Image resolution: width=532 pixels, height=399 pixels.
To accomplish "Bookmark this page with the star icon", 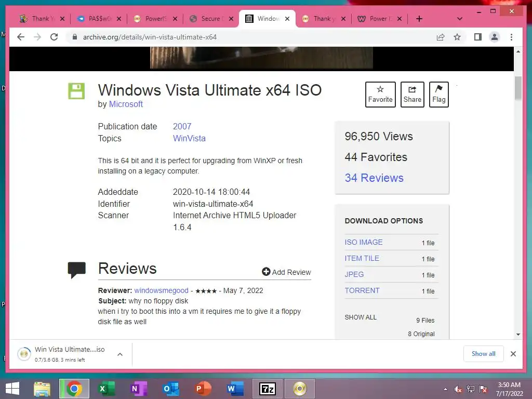I will [x=457, y=37].
